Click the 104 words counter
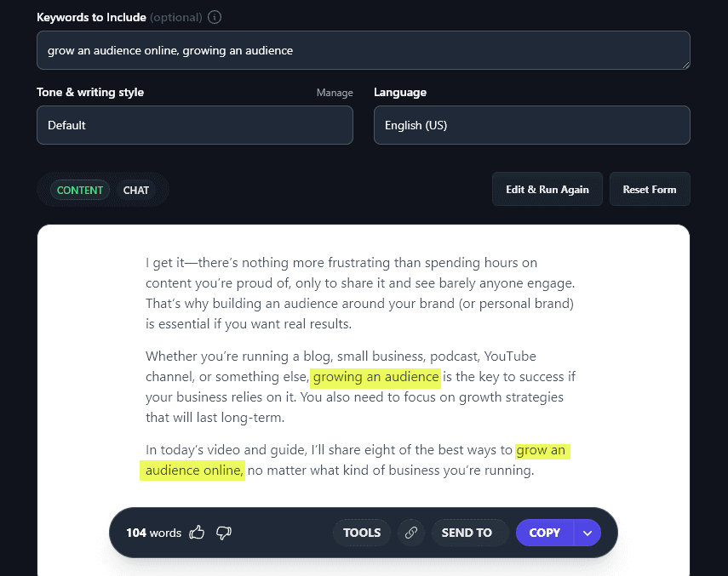 pos(153,533)
